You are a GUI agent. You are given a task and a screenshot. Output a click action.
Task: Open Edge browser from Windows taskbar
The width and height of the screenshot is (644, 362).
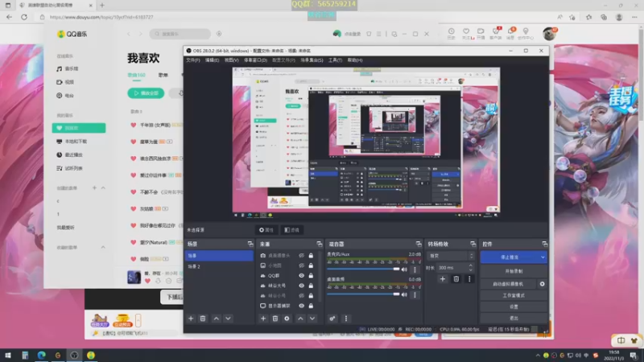[42, 355]
